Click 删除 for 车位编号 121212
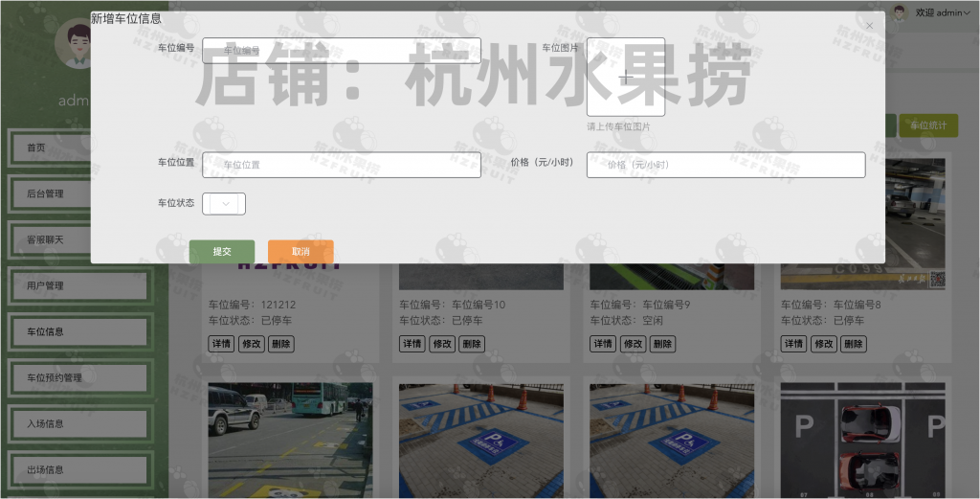The image size is (980, 499). [x=280, y=344]
